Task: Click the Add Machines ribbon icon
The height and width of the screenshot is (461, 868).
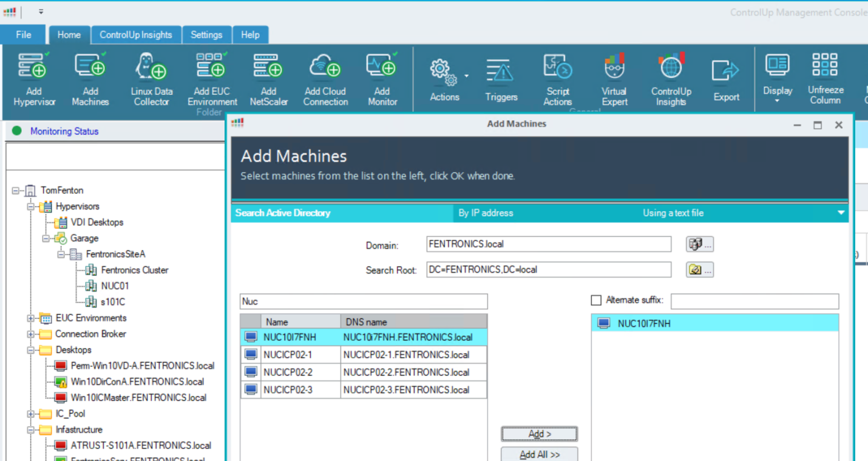Action: coord(90,66)
